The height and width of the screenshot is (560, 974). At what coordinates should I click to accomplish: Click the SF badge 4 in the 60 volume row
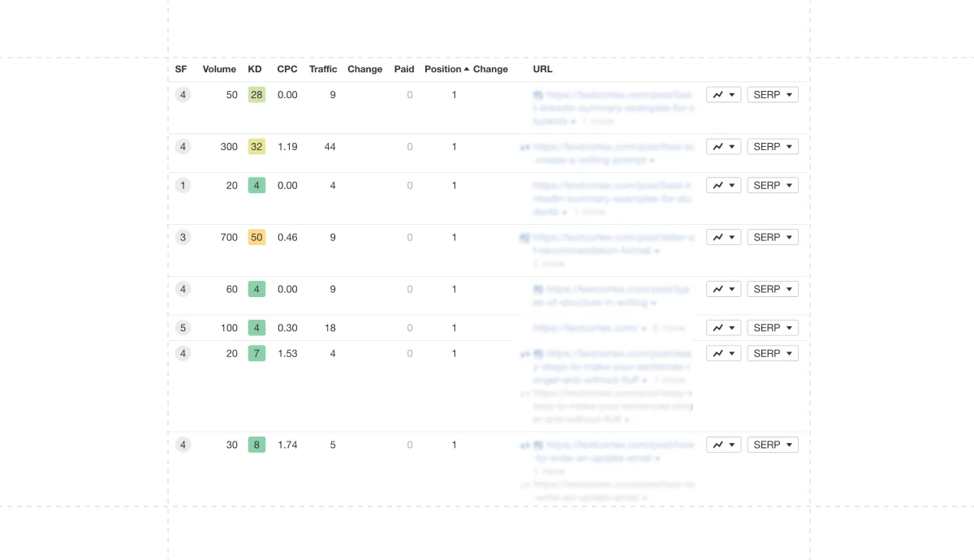tap(183, 289)
